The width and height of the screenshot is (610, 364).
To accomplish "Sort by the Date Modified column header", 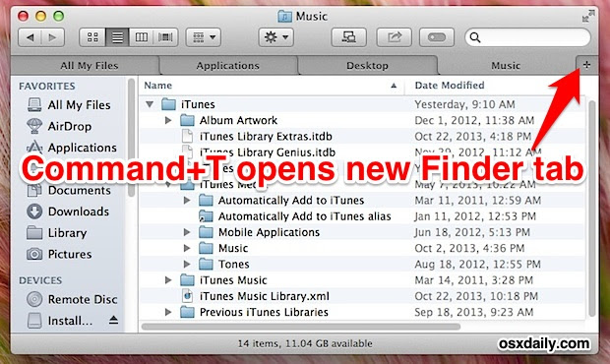I will 450,86.
